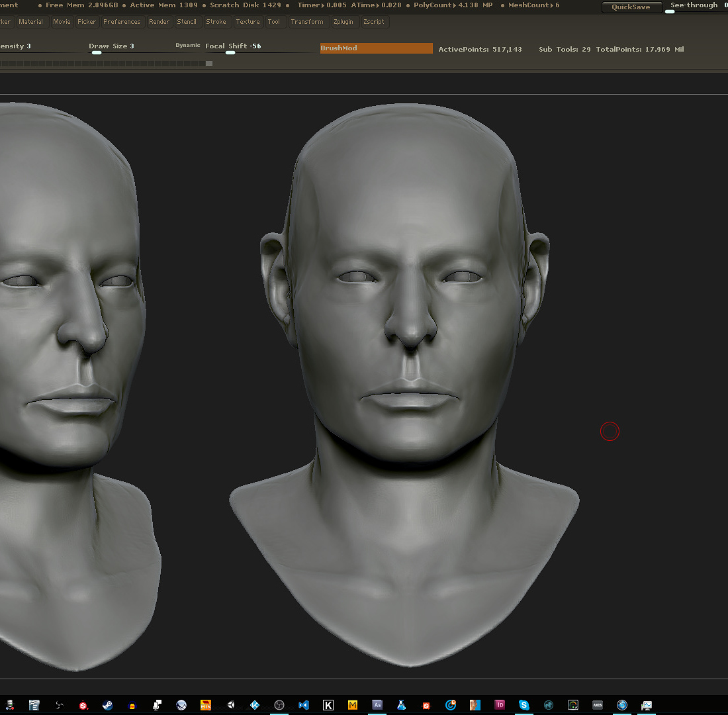Open the yellow M app on the taskbar
The height and width of the screenshot is (715, 728).
(x=353, y=705)
